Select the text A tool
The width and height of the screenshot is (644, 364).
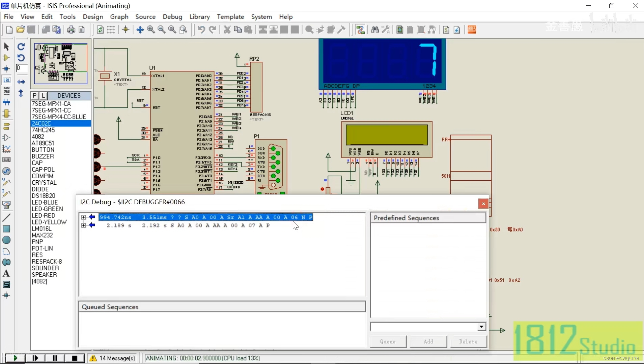[x=6, y=273]
